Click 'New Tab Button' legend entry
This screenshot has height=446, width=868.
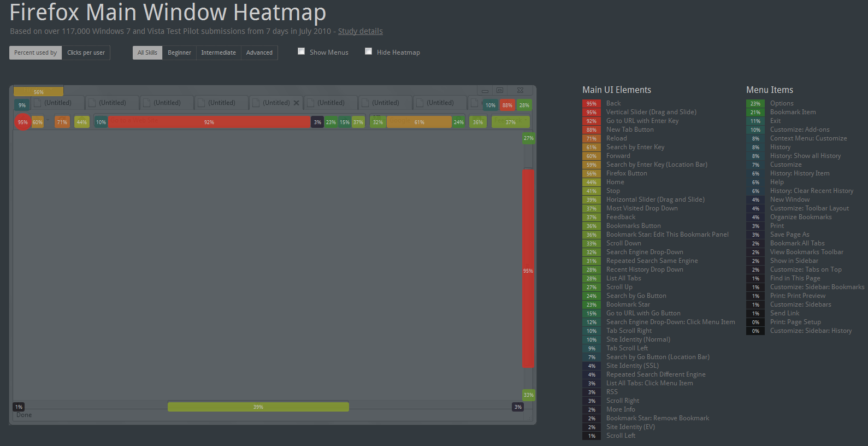[630, 130]
